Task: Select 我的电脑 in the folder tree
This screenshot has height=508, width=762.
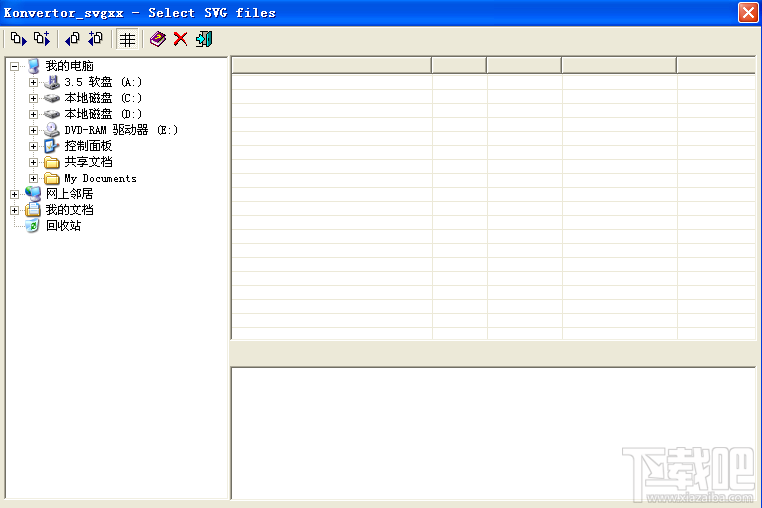Action: [x=69, y=66]
